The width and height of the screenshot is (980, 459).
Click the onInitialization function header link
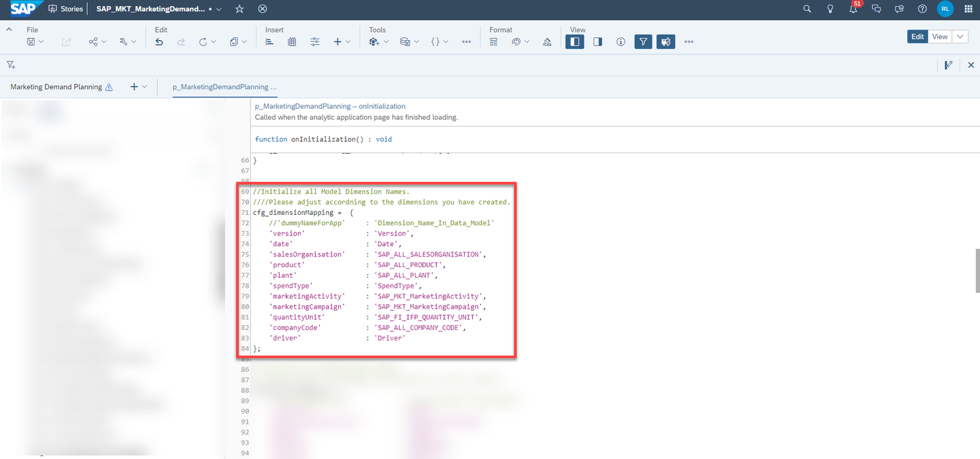point(330,106)
